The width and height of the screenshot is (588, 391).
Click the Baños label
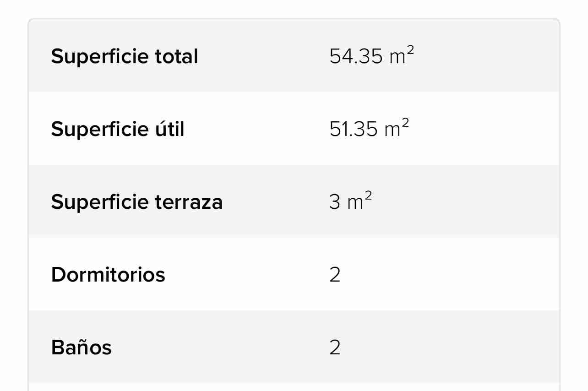pos(81,348)
